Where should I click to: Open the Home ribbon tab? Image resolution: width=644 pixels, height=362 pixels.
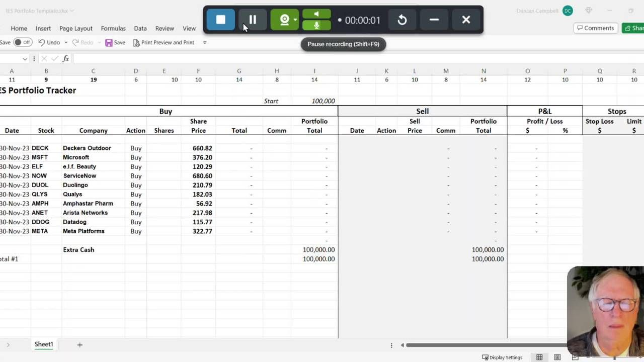click(x=19, y=28)
